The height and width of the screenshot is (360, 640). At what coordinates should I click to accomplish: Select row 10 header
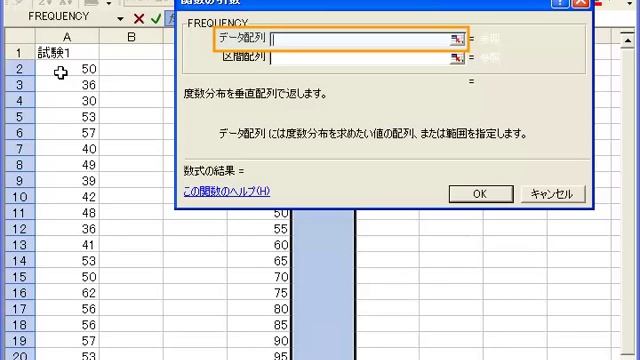click(x=19, y=197)
